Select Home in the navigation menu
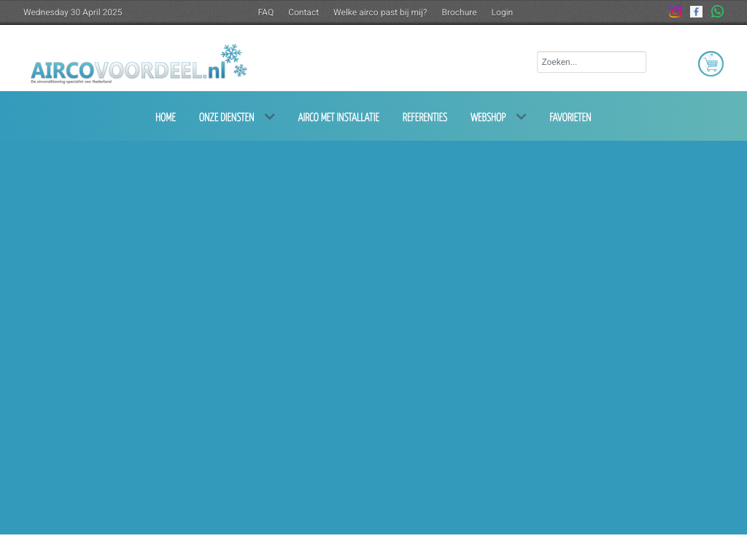 click(x=166, y=117)
